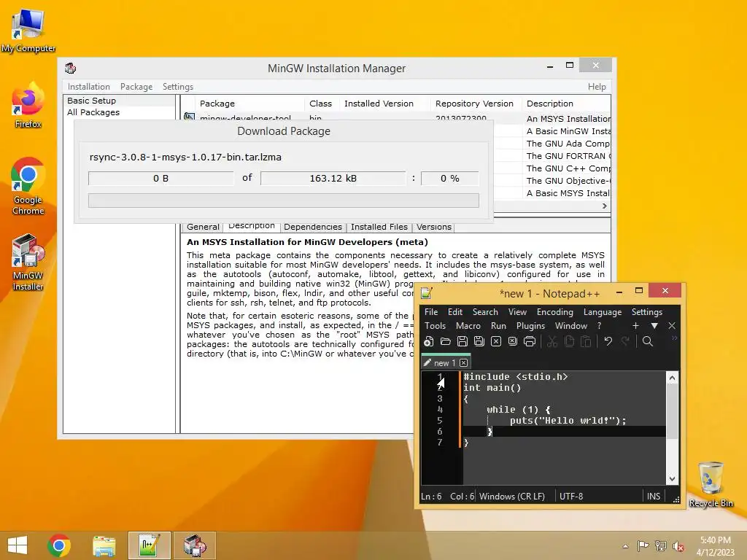
Task: Switch to the Versions tab in MinGW
Action: pos(433,227)
